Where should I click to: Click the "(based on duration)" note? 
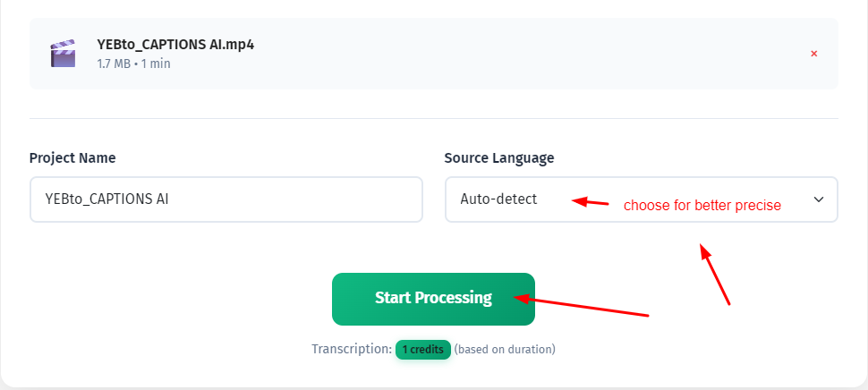tap(505, 350)
